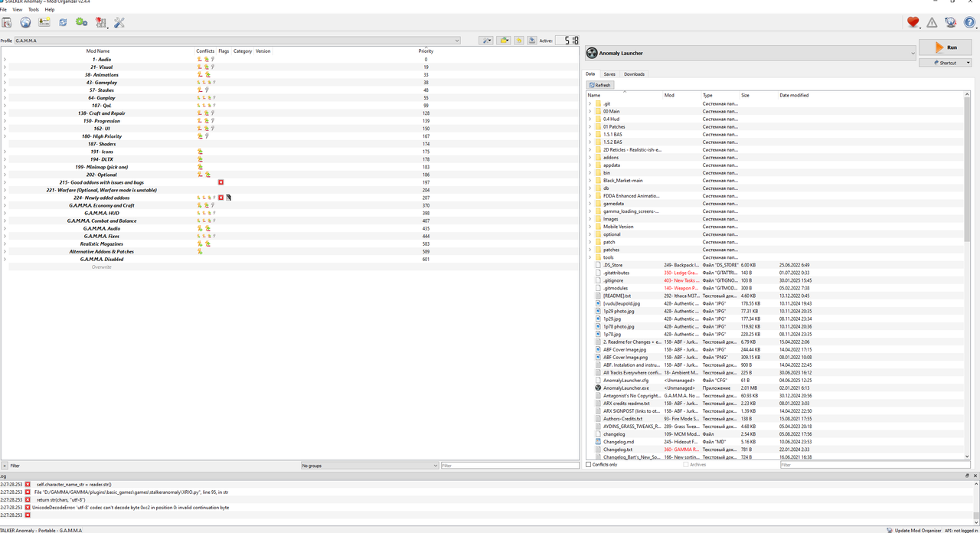Expand the G.A.M.M.A. Fixes separator
Viewport: 980px width, 533px height.
(5, 236)
